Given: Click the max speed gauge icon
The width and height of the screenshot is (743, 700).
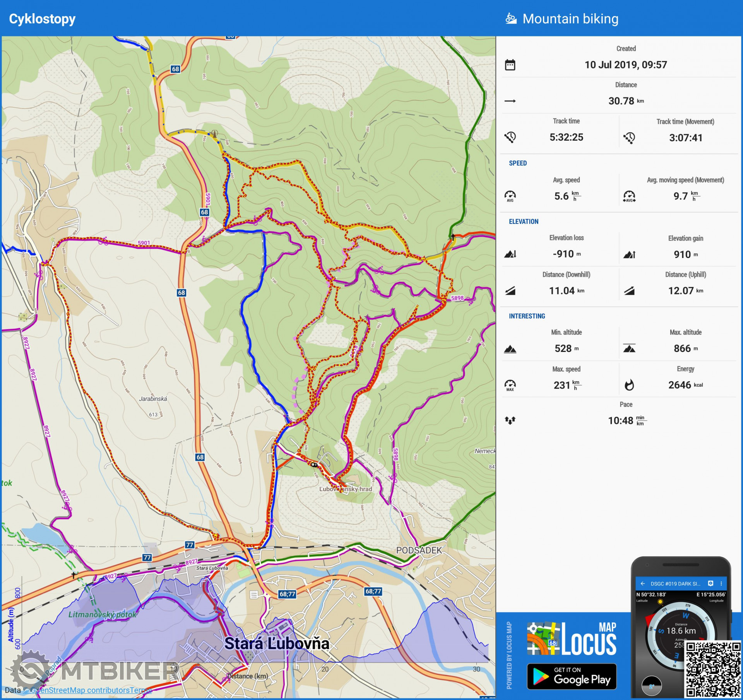Looking at the screenshot, I should [510, 385].
